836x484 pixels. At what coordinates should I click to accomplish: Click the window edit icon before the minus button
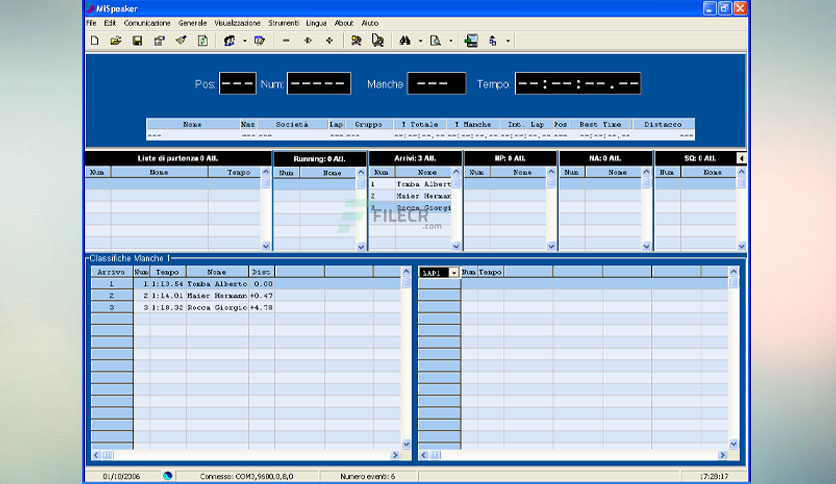(260, 41)
